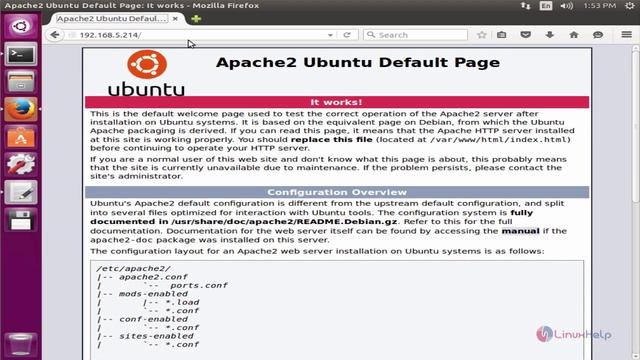This screenshot has width=640, height=360.
Task: Show bookmarks list icon
Action: [502, 35]
